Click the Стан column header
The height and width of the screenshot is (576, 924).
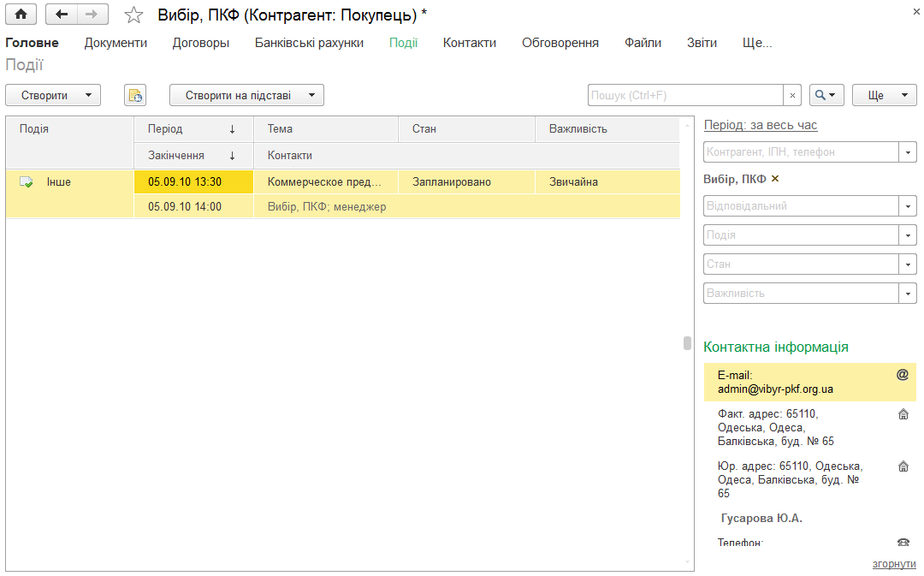467,129
